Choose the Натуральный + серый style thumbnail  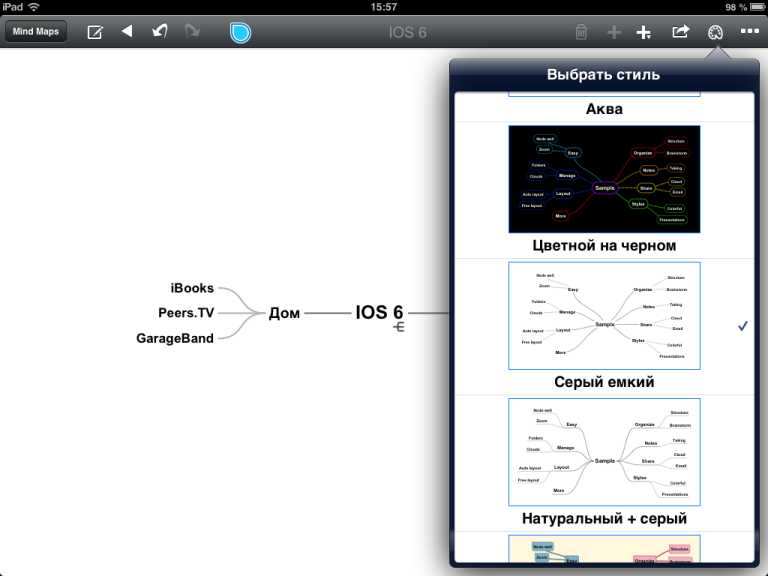point(604,452)
